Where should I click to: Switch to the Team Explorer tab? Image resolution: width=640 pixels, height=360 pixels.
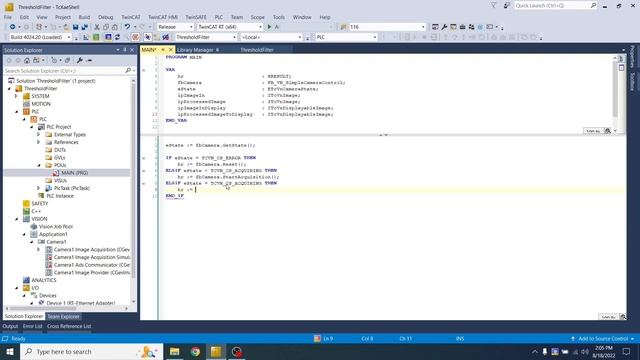(x=63, y=316)
